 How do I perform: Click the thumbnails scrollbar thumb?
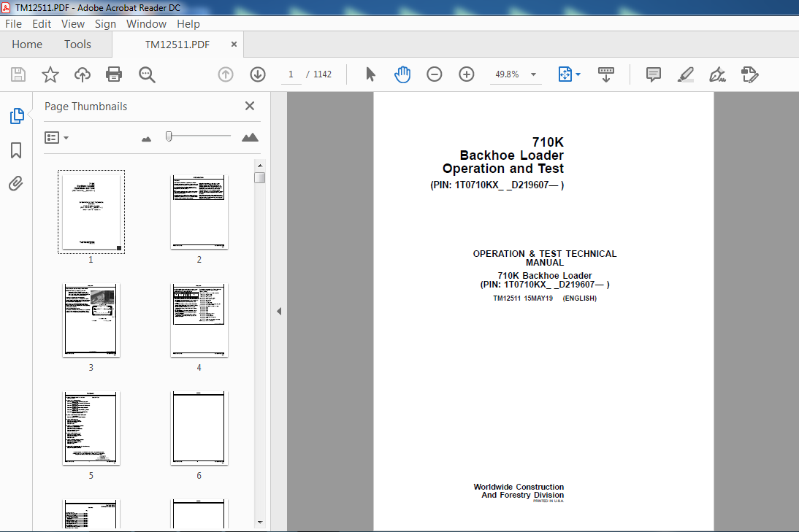click(x=260, y=177)
